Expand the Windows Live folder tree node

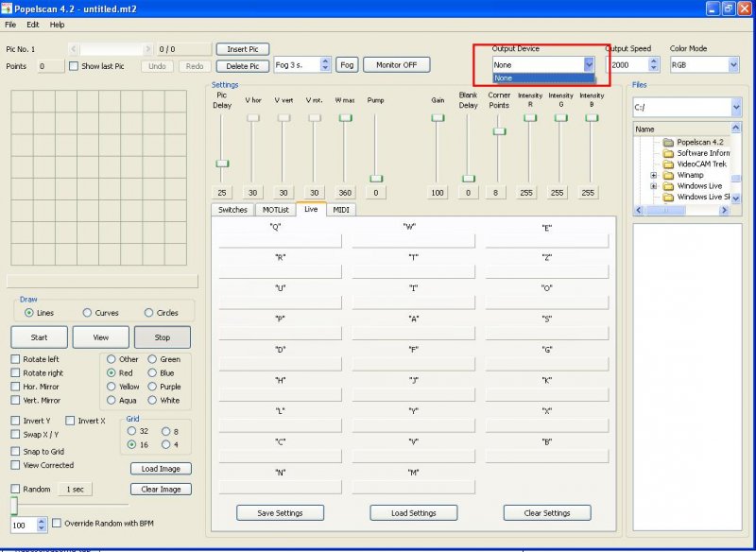coord(654,186)
